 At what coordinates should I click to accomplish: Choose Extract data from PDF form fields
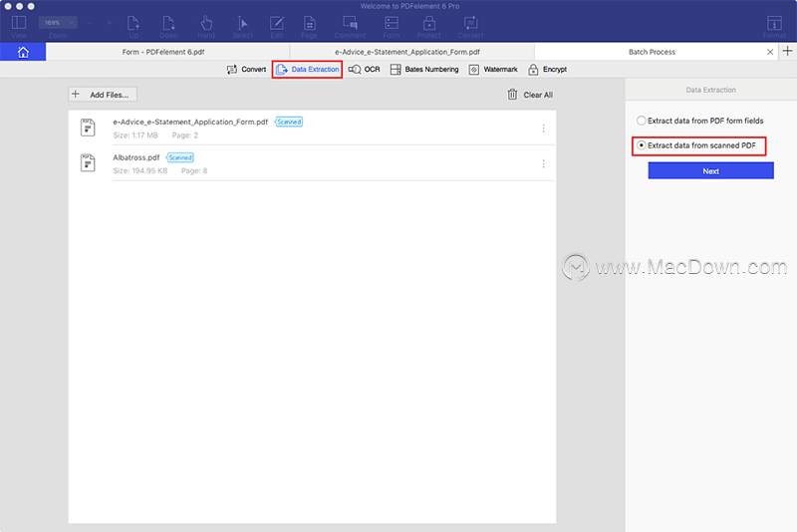coord(700,121)
